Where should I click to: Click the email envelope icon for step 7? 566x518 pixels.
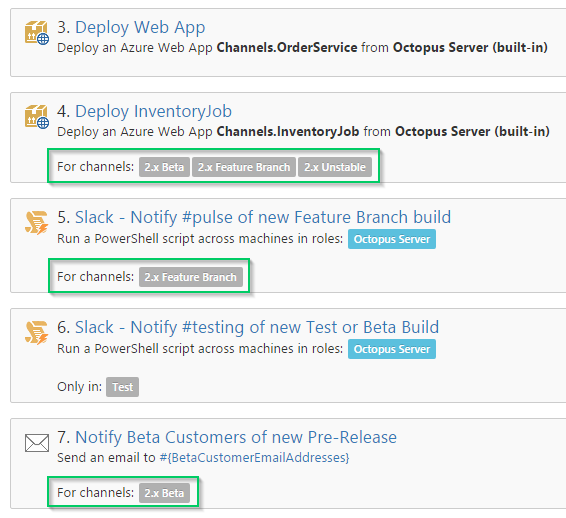(37, 443)
